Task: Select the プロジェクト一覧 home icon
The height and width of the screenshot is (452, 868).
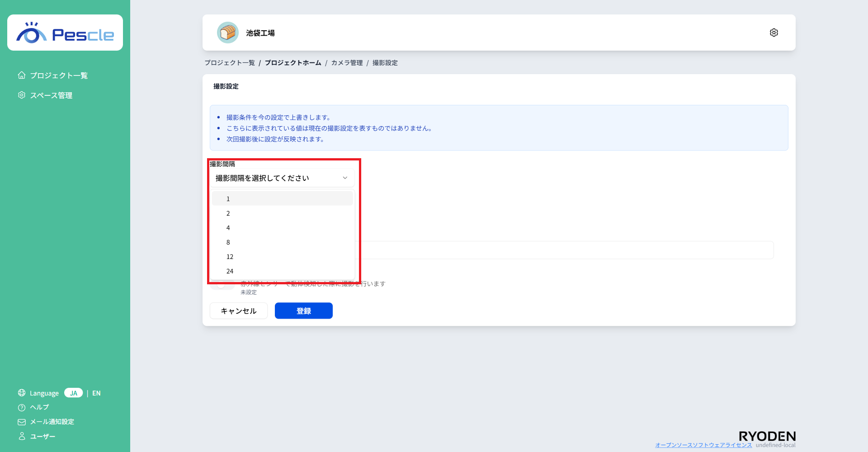Action: tap(21, 75)
